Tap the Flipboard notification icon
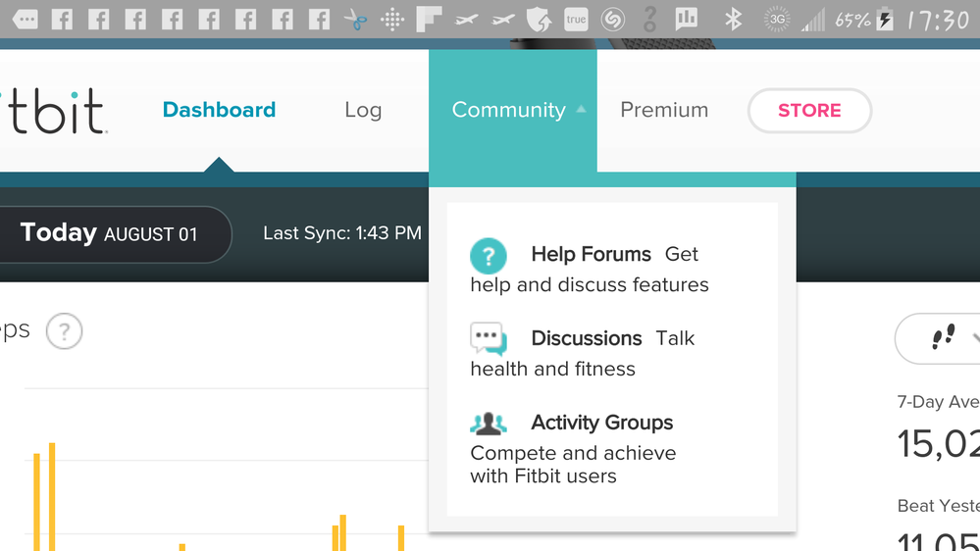Screen dimensions: 980x551 click(x=429, y=20)
